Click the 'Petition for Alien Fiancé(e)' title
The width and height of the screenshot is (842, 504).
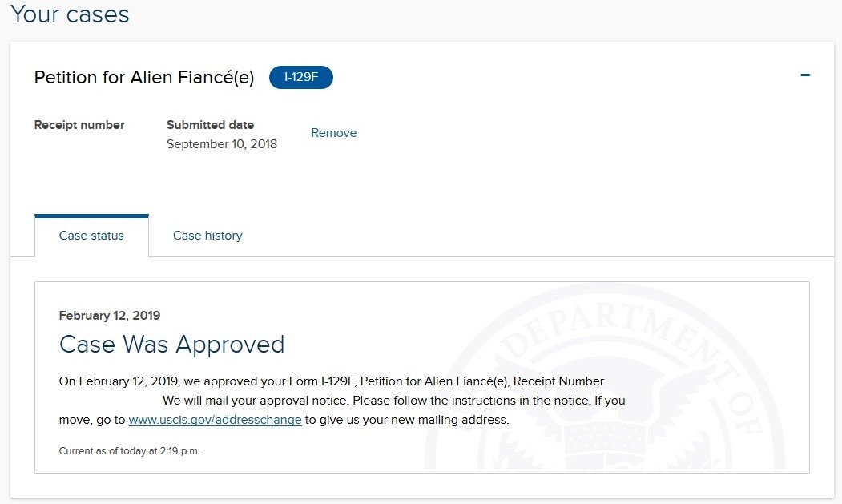pos(144,78)
